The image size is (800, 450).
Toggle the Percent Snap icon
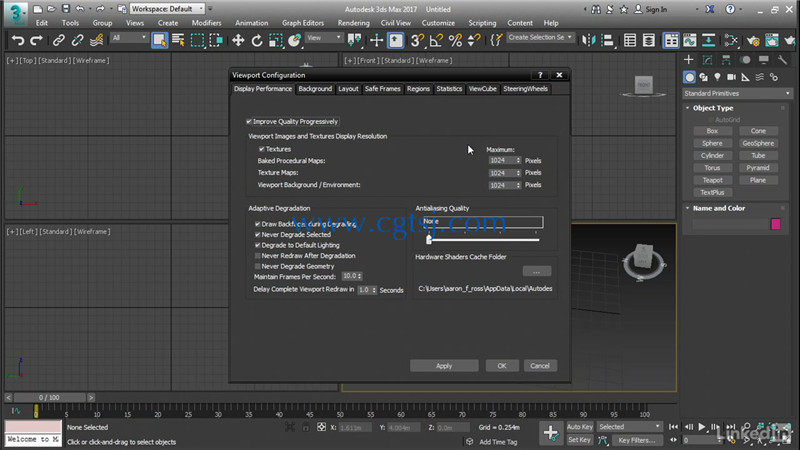click(x=455, y=40)
